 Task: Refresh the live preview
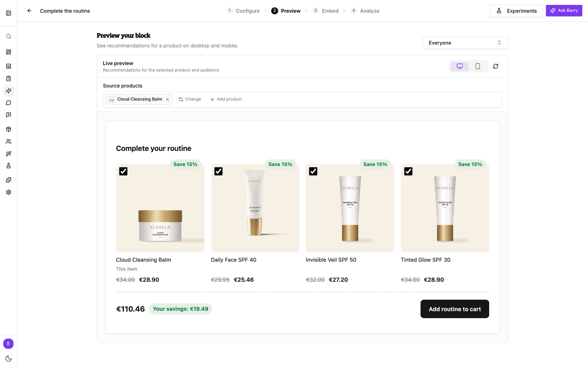496,66
